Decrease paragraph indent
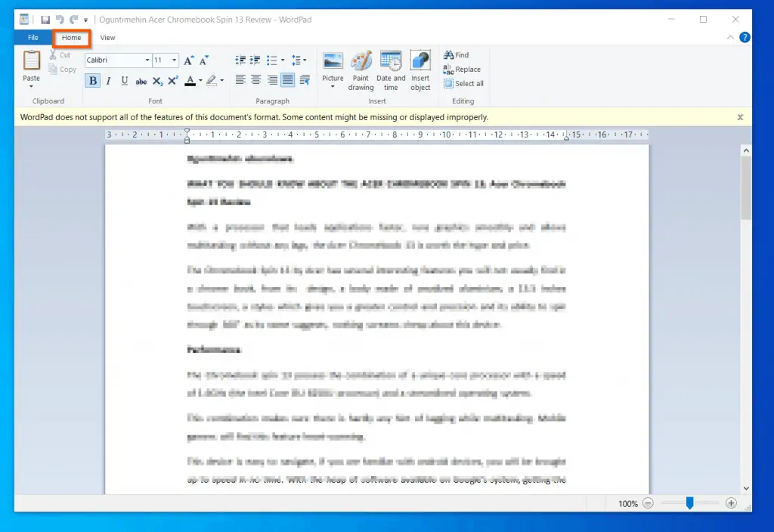This screenshot has height=532, width=774. pyautogui.click(x=240, y=60)
